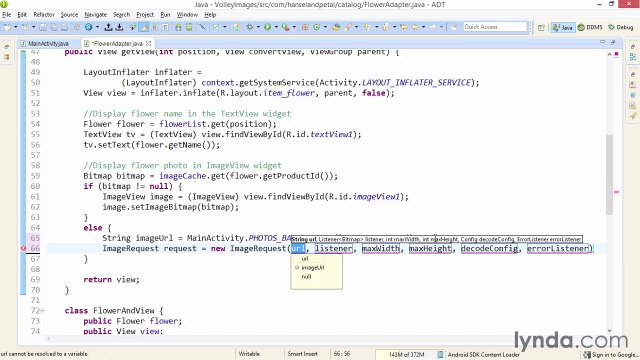The image size is (640, 360).
Task: Open the Debug configurations dropdown arrow
Action: 258,27
